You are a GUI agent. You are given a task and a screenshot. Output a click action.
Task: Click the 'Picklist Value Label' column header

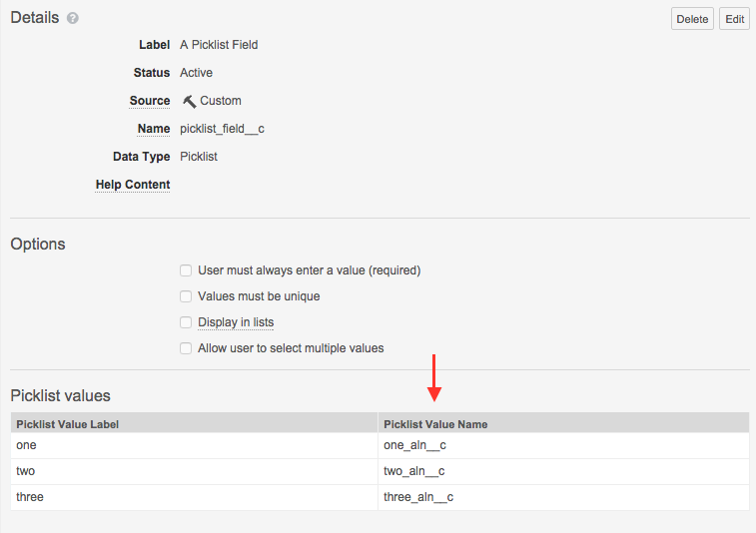tap(67, 424)
